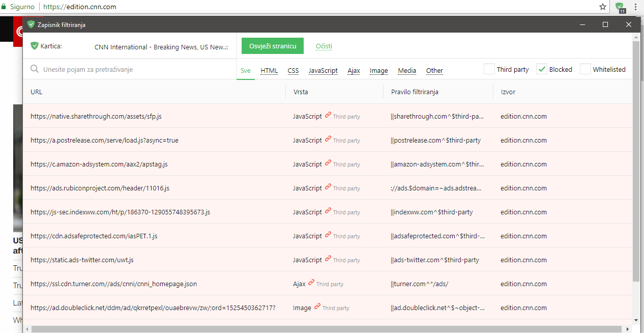Click the secure padlock icon in address bar
644x333 pixels.
4,7
